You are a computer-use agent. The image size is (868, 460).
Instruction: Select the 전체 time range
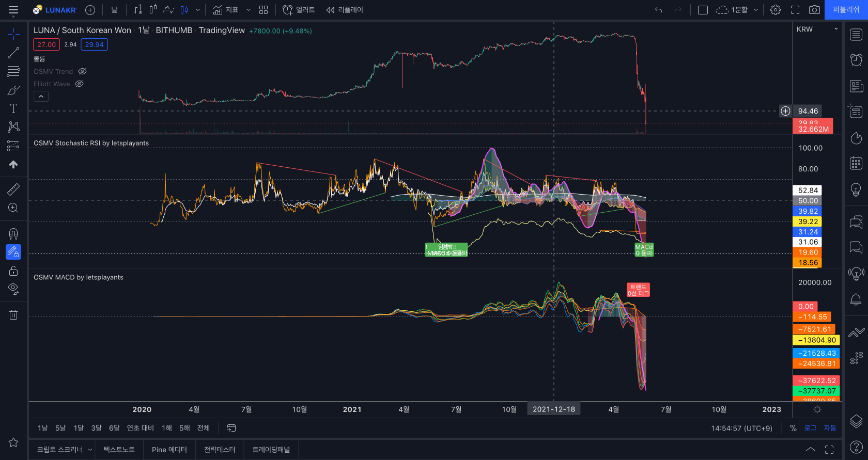(x=204, y=428)
